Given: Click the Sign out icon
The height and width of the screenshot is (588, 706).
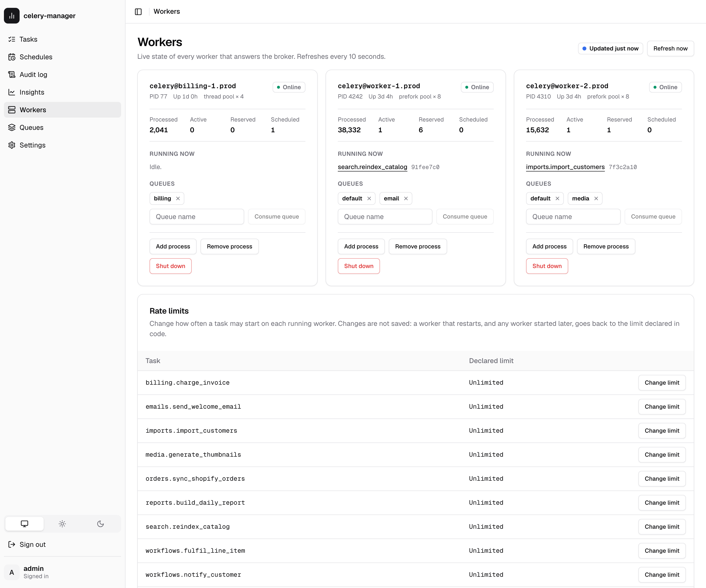Looking at the screenshot, I should [x=12, y=544].
